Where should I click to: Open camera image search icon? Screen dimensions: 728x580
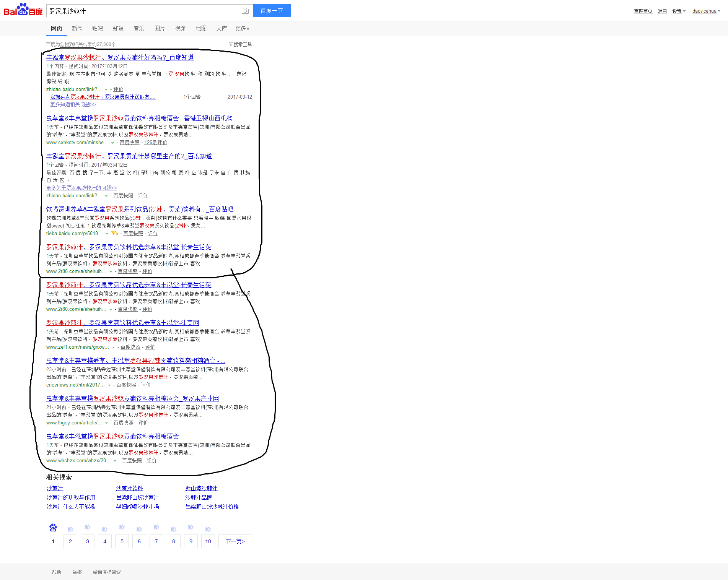(x=245, y=11)
